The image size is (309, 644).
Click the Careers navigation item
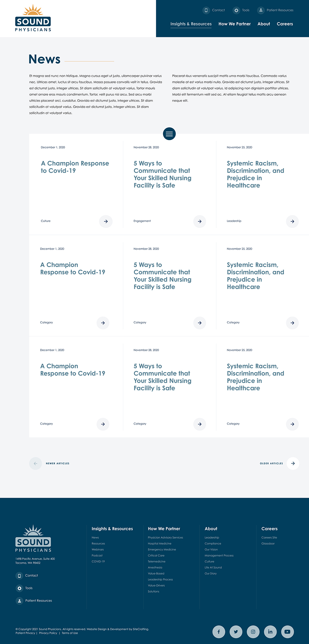tap(285, 24)
